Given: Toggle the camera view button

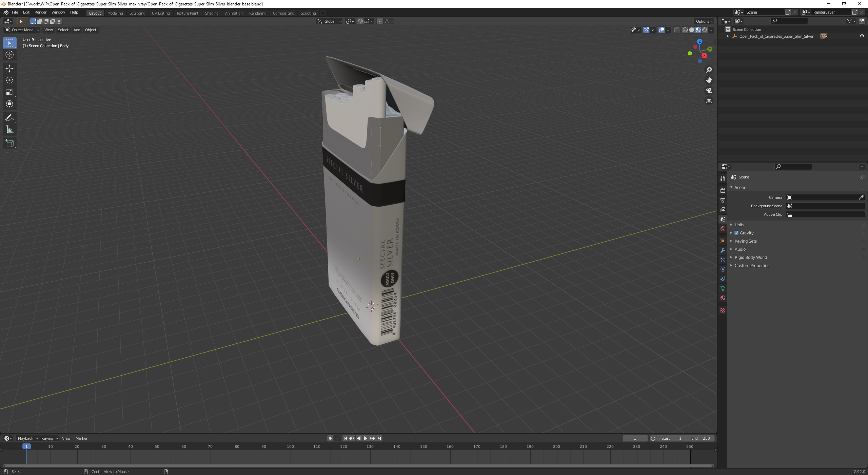Looking at the screenshot, I should [x=709, y=91].
